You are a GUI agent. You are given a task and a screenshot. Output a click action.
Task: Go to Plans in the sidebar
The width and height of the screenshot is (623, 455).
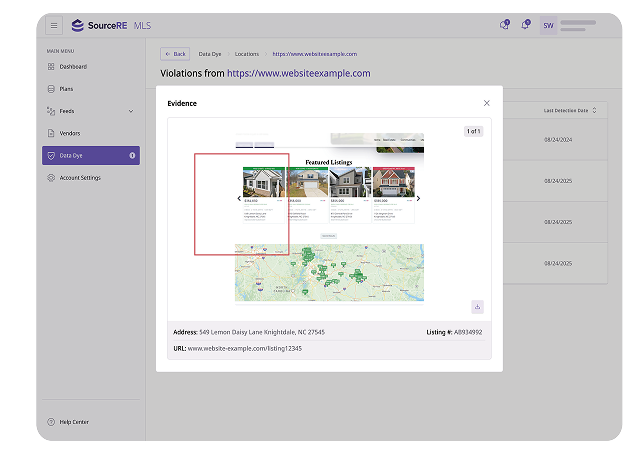click(66, 89)
